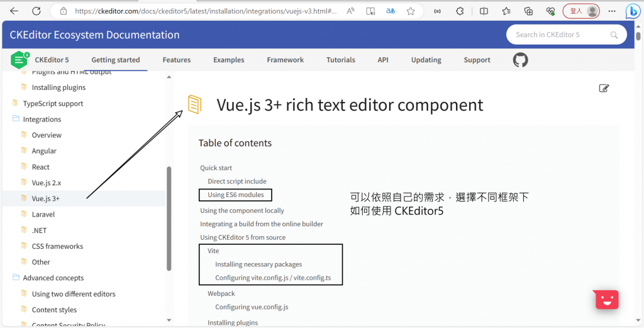Jump to Integrating a build from online builder
This screenshot has width=644, height=328.
262,224
